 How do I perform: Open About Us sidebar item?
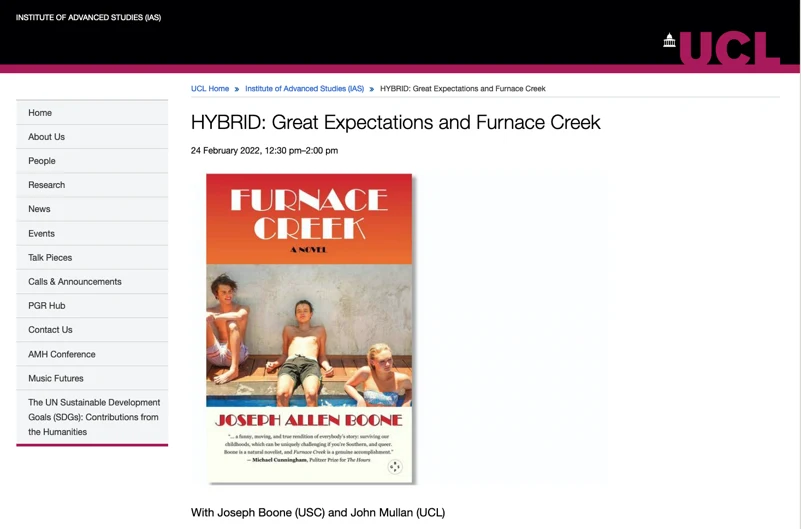coord(92,137)
